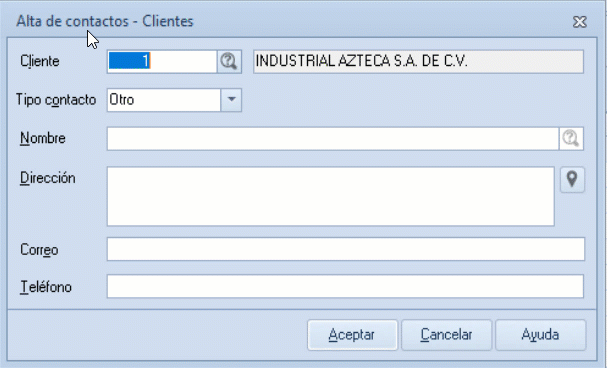
Task: Open the map pin location button
Action: point(572,180)
